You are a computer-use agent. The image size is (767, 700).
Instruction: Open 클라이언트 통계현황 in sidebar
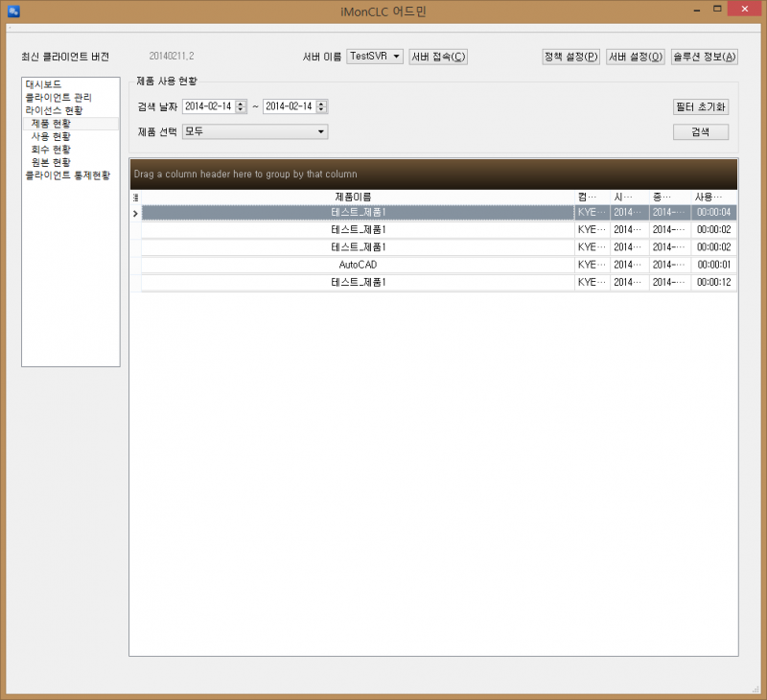(67, 175)
